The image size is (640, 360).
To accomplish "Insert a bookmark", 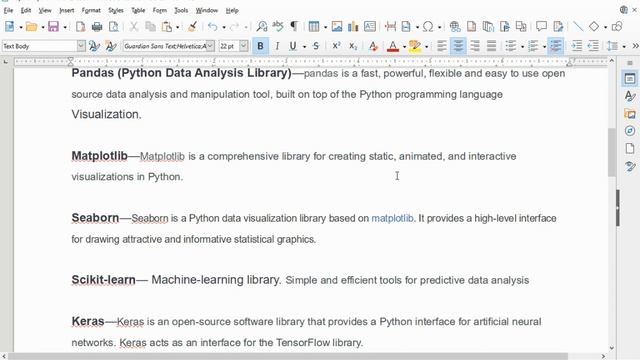I will [x=504, y=27].
